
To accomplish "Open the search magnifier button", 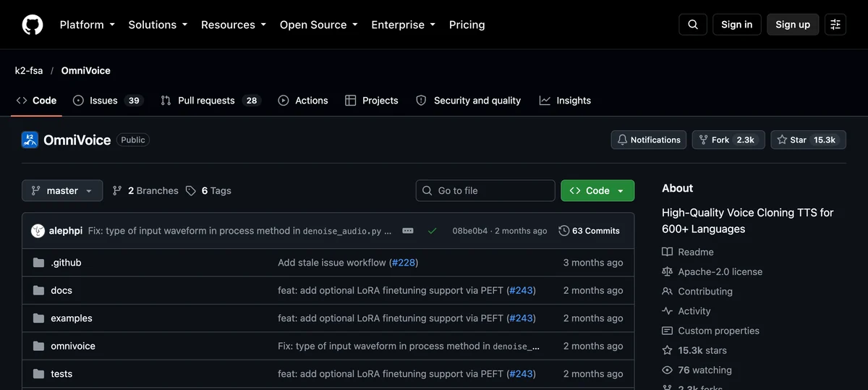I will (693, 25).
